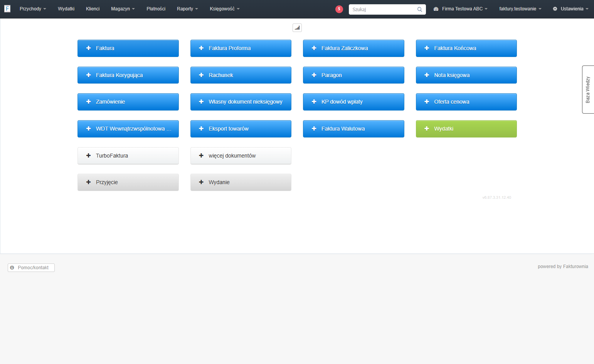Create a new Faktura Proforma
The image size is (594, 364).
pos(241,48)
